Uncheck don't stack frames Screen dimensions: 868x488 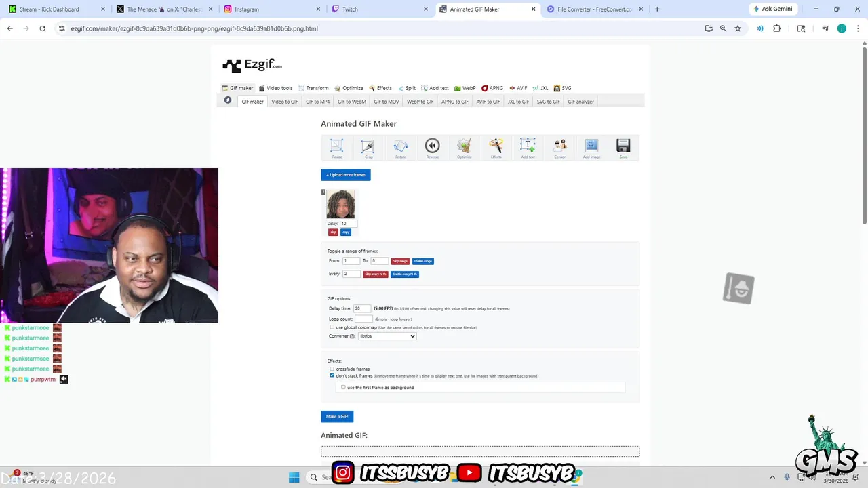(x=332, y=375)
